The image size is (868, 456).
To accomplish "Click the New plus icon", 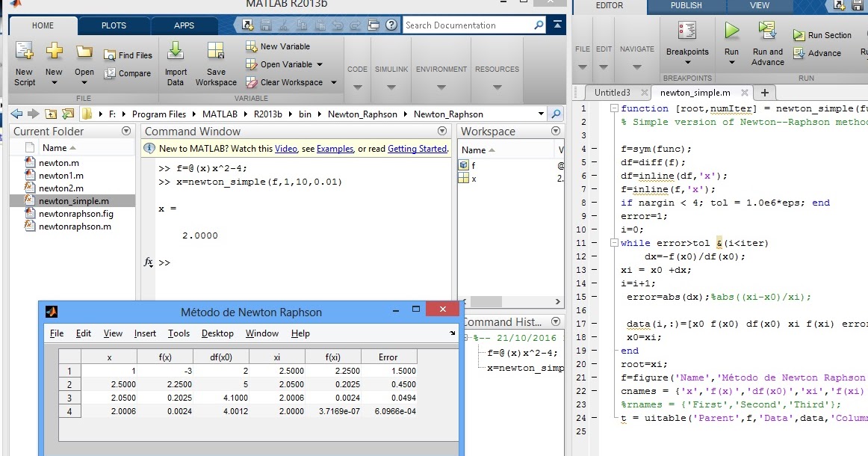I will click(55, 50).
